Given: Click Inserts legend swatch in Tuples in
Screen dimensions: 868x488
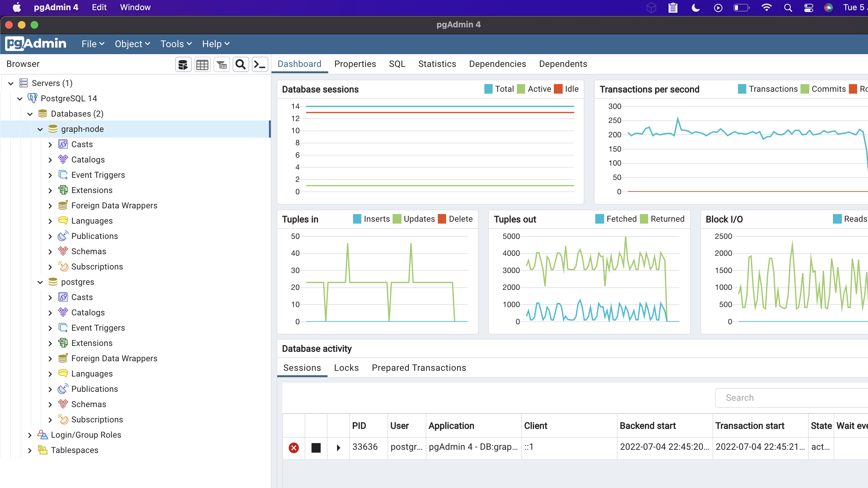Looking at the screenshot, I should 357,219.
